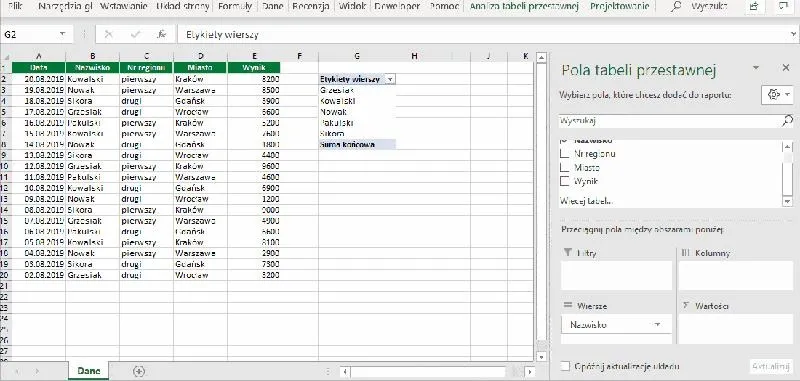The height and width of the screenshot is (381, 800).
Task: Add a new sheet with plus icon
Action: point(139,371)
